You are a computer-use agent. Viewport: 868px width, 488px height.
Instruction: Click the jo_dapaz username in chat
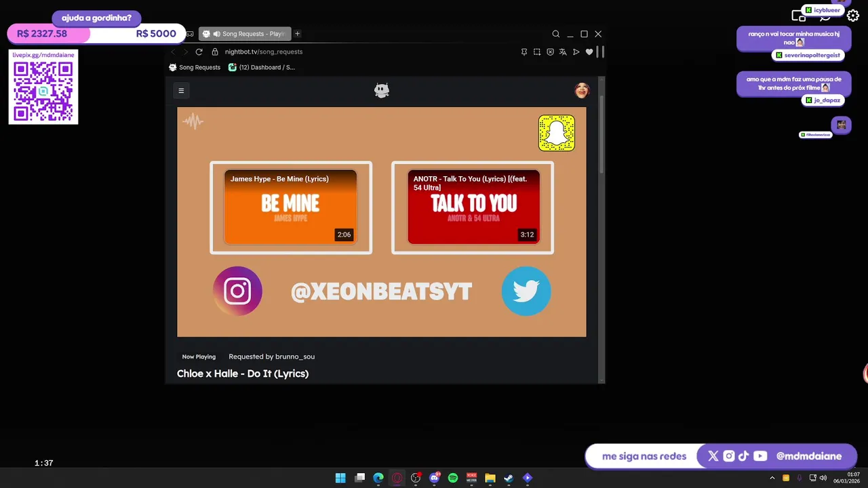pyautogui.click(x=827, y=100)
